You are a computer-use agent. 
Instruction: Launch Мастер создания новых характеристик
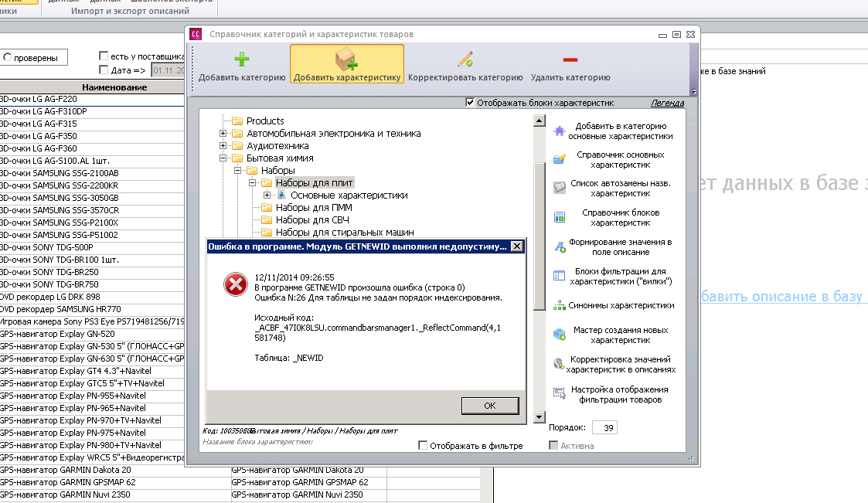pyautogui.click(x=614, y=335)
